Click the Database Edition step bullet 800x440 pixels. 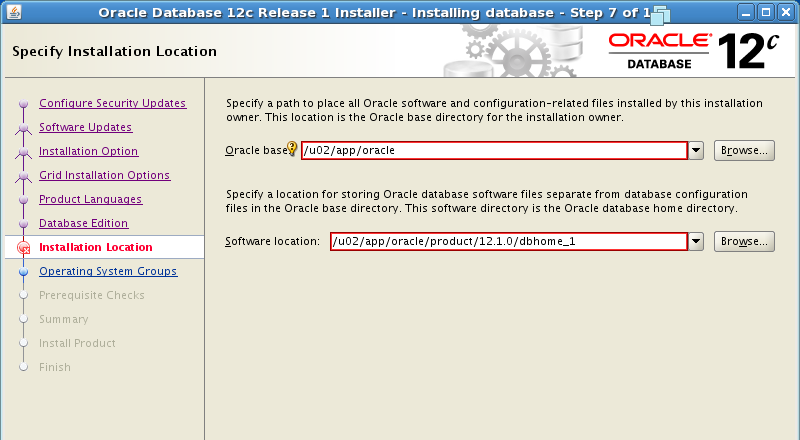pyautogui.click(x=23, y=224)
